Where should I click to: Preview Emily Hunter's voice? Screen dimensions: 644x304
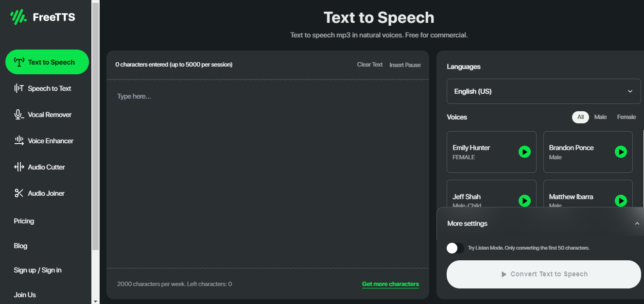[524, 152]
